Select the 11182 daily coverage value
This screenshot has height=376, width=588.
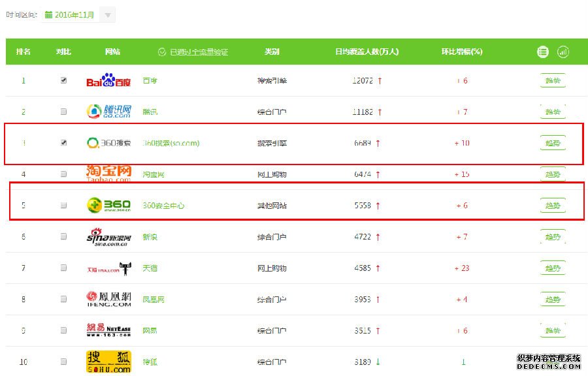click(363, 112)
